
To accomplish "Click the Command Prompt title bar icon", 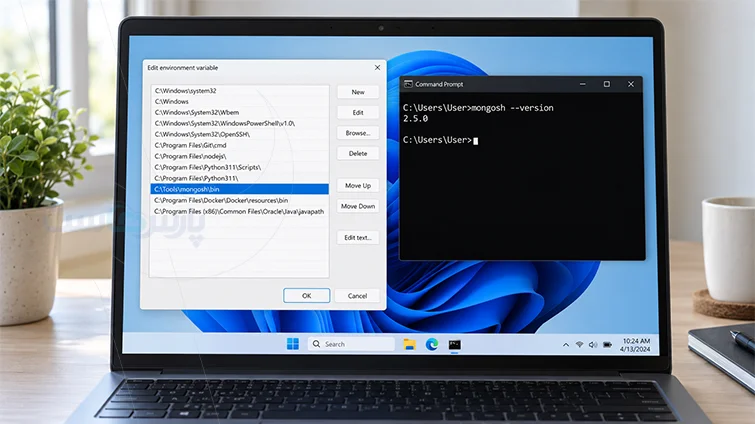I will point(408,84).
